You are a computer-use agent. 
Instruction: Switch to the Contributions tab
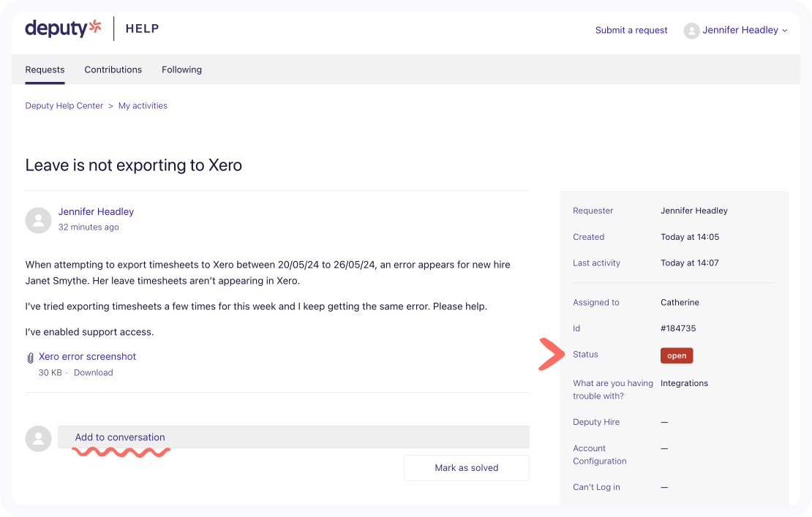[113, 69]
